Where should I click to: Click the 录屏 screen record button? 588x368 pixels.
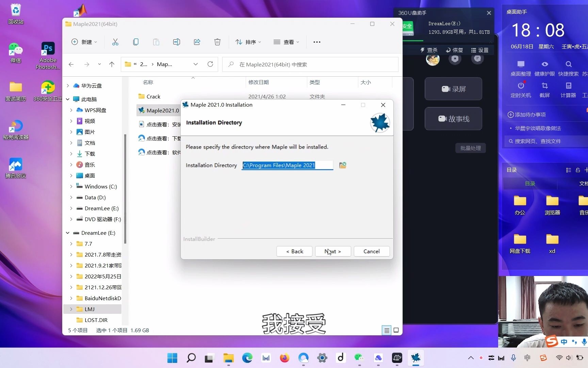[453, 89]
